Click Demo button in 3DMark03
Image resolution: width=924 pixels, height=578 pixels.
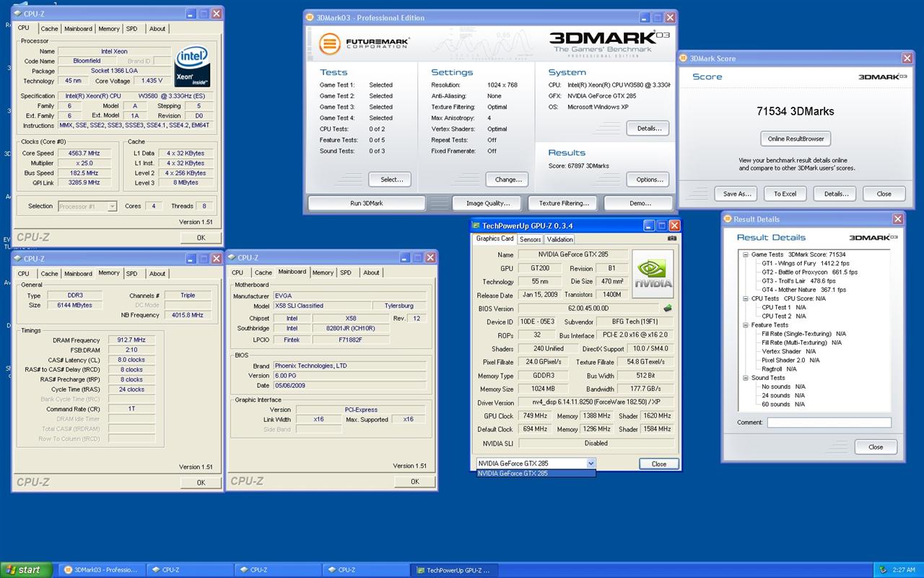pos(640,203)
